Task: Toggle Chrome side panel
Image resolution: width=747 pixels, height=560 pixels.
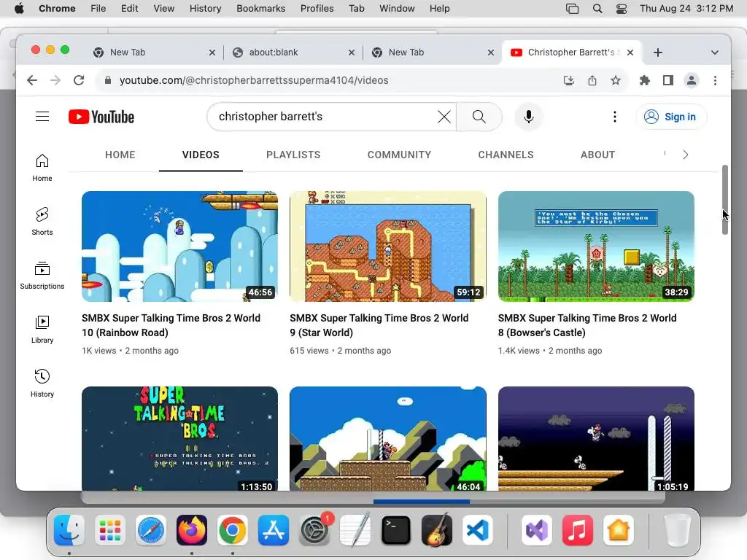Action: 668,80
